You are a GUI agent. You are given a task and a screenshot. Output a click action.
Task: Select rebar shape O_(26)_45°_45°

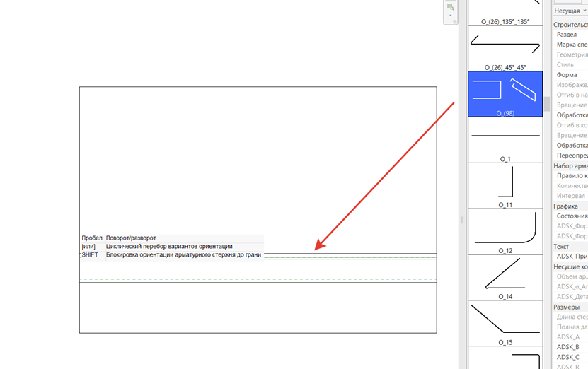click(x=505, y=48)
